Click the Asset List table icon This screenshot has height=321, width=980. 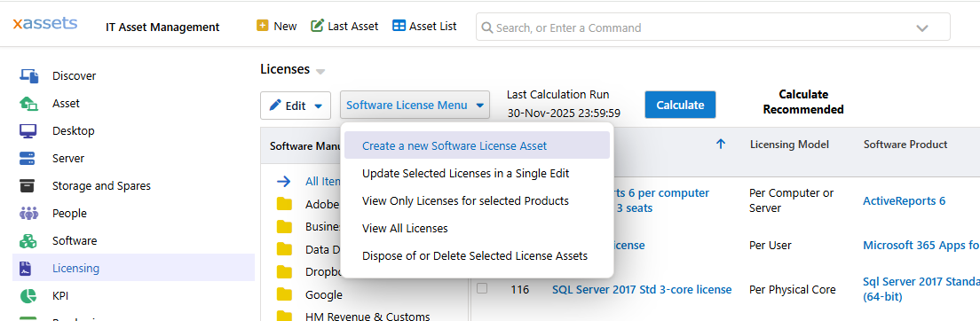pos(399,26)
